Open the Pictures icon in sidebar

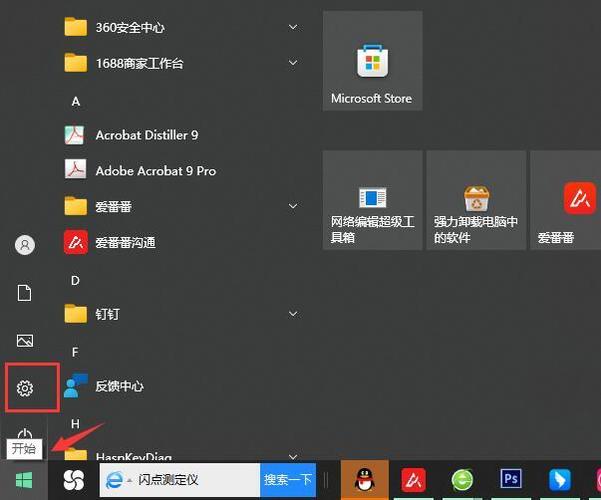[25, 340]
